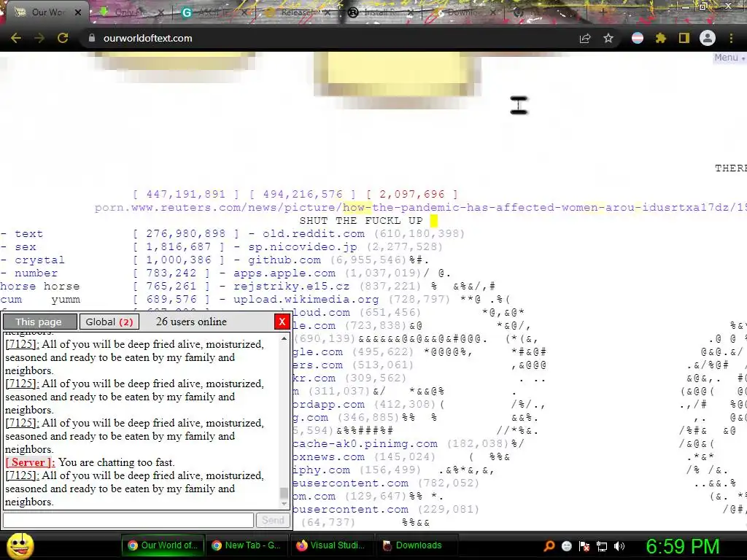Click the '[ 276,980,898 ]' count
The height and width of the screenshot is (560, 747).
tap(186, 234)
